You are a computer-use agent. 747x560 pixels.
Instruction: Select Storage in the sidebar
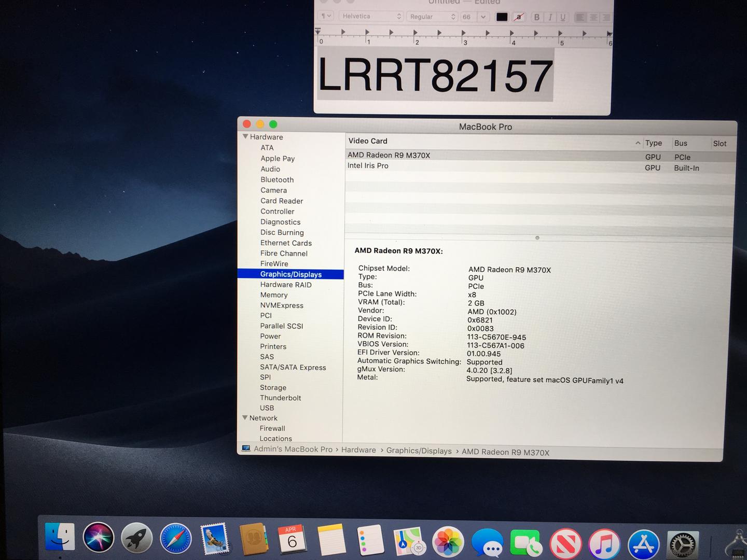click(x=273, y=387)
